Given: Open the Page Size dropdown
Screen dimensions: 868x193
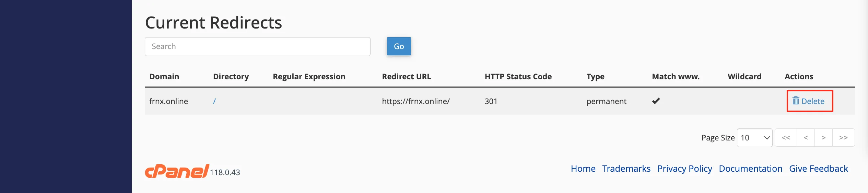Looking at the screenshot, I should click(x=754, y=138).
